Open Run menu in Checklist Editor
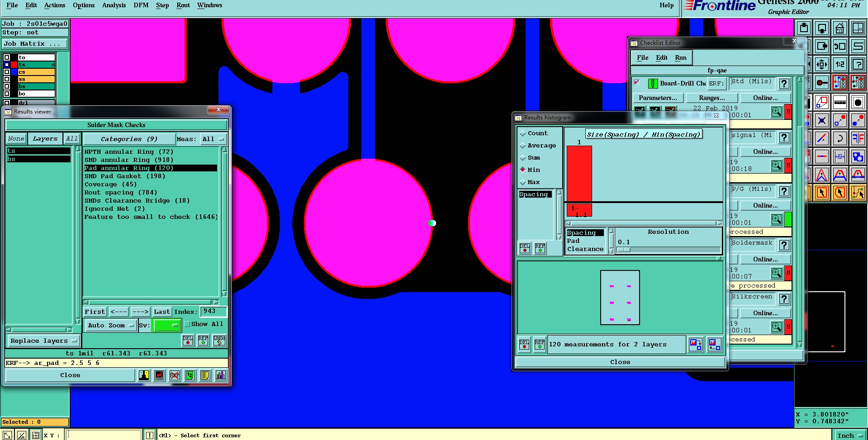868x440 pixels. point(680,58)
